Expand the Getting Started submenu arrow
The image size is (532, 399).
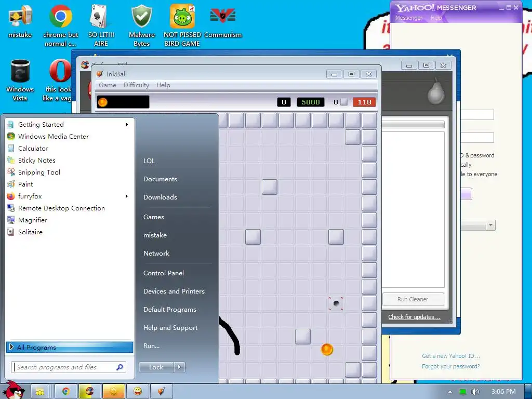(x=127, y=125)
